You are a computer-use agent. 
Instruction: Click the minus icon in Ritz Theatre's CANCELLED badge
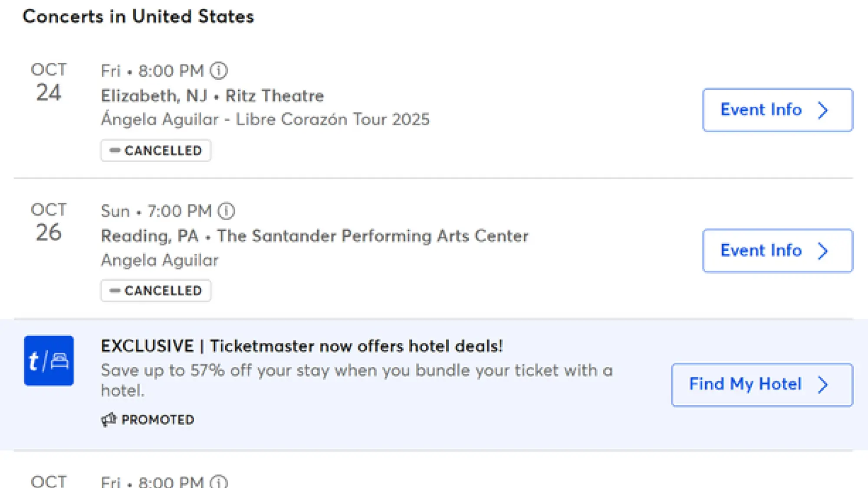click(x=115, y=151)
